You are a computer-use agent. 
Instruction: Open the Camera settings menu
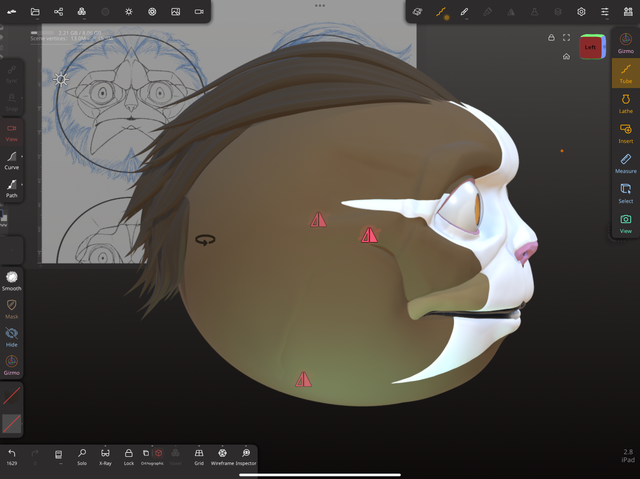point(199,11)
